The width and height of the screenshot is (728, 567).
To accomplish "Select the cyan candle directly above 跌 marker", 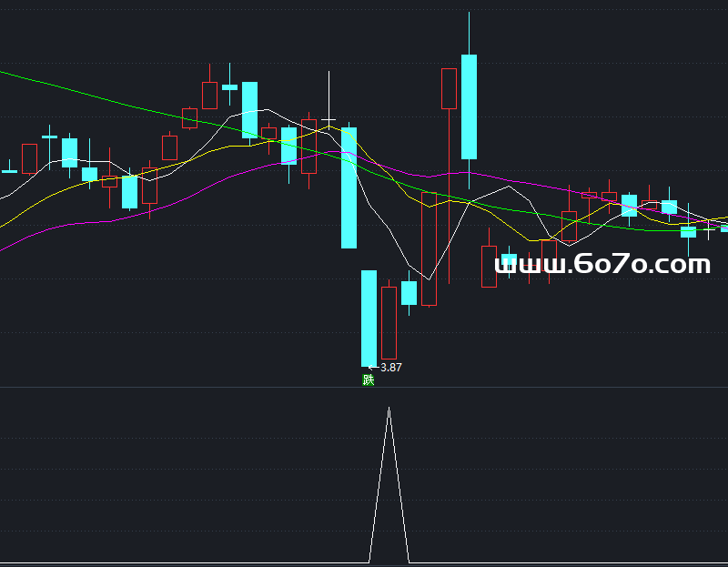I will [369, 318].
